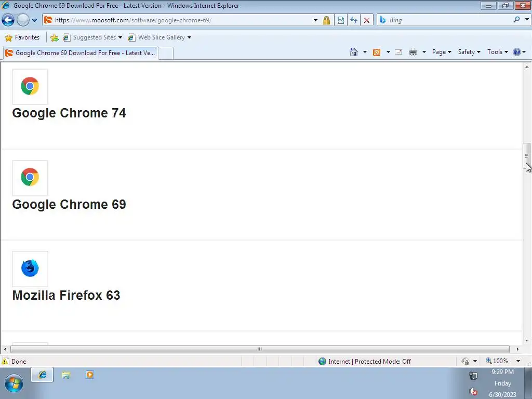Expand the status bar privacy dropdown arrow
The image size is (532, 399).
coord(475,361)
